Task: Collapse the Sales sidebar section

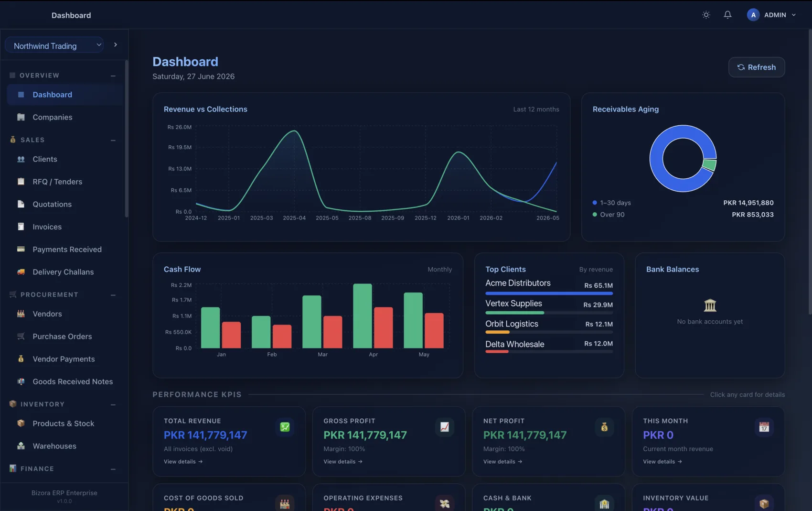Action: 113,140
